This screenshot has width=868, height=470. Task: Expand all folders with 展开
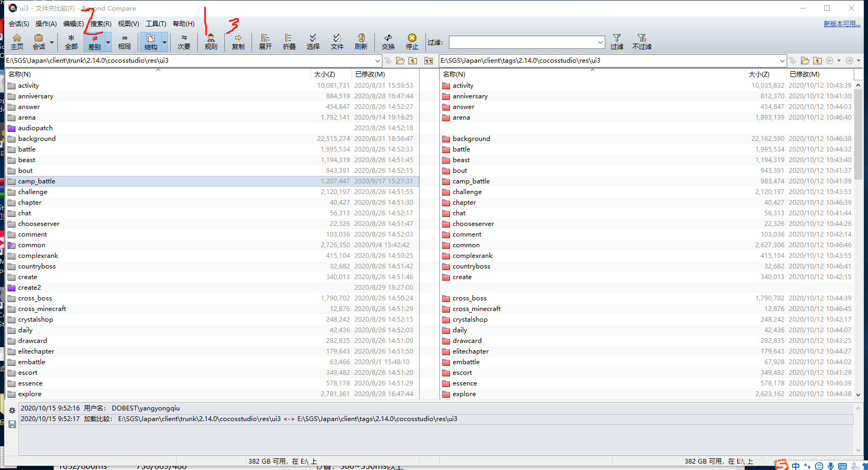[265, 41]
